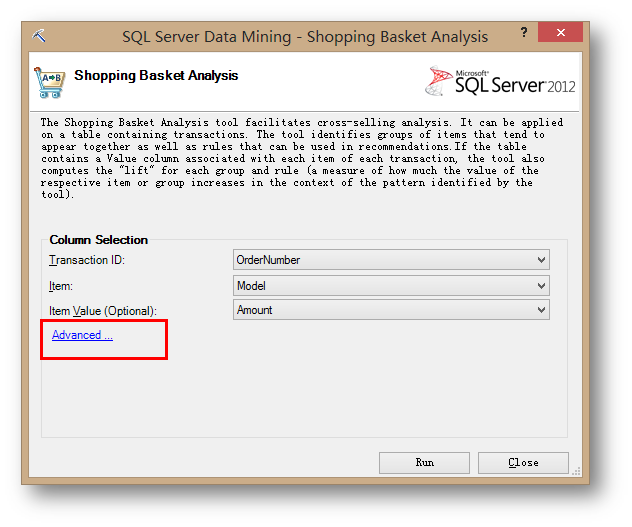Screen dimensions: 632x527
Task: Run the shopping basket analysis
Action: [424, 462]
